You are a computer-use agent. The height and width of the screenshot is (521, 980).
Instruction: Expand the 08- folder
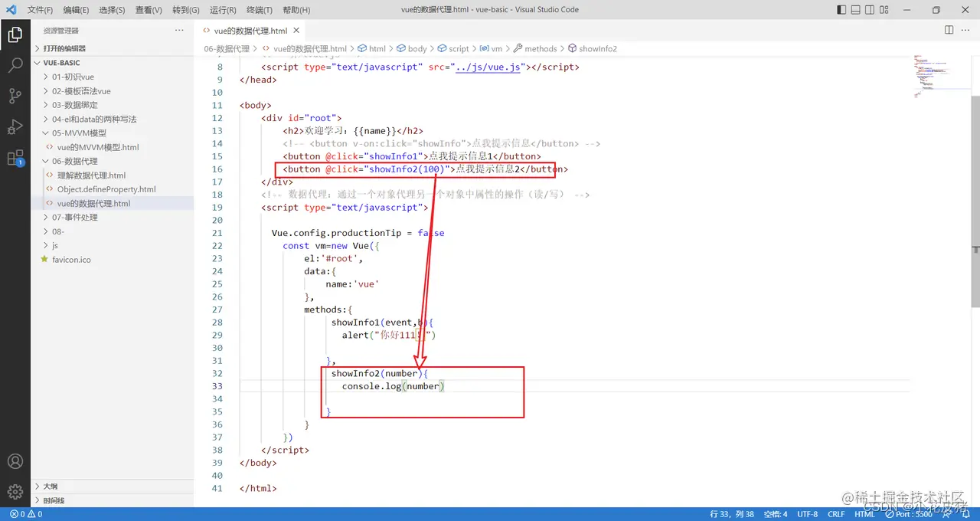click(112, 231)
